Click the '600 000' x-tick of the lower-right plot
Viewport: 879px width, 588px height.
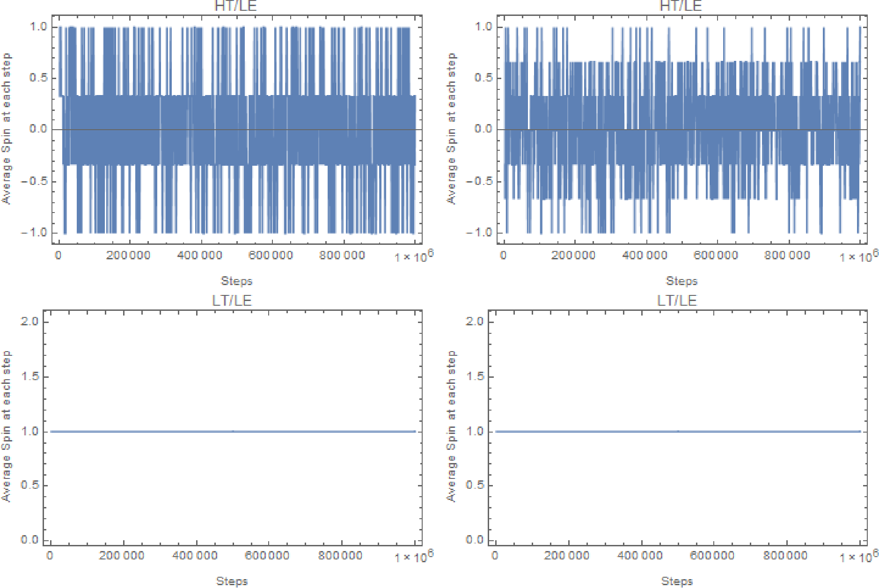click(x=712, y=556)
